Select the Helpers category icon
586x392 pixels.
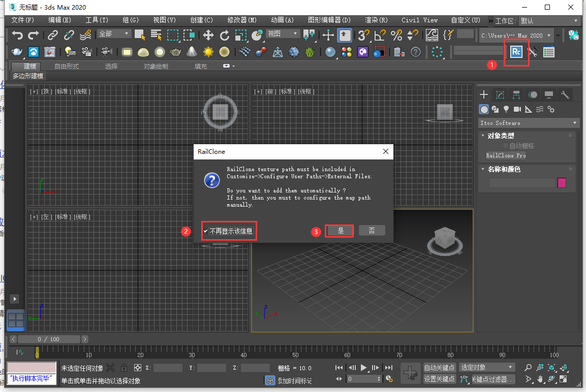coord(529,109)
